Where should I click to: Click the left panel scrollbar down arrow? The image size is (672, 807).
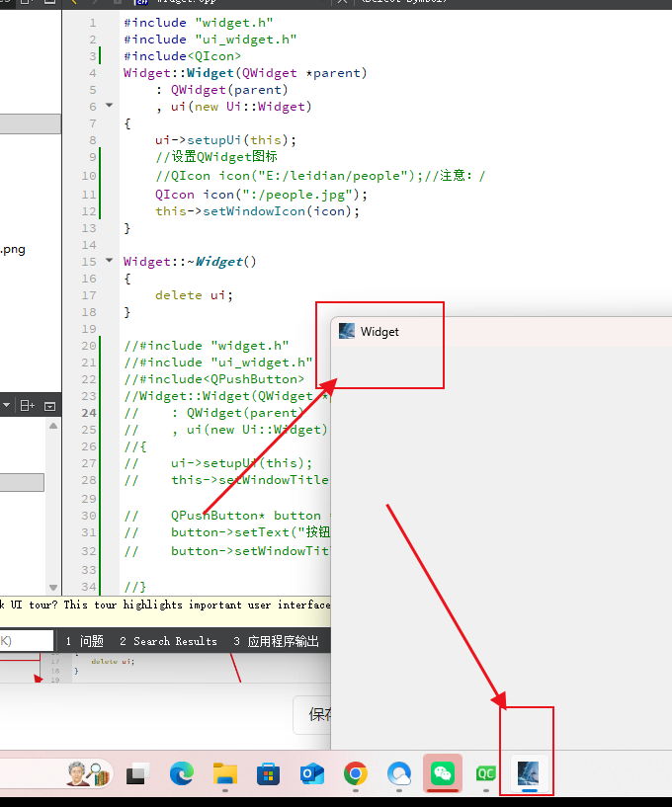(x=53, y=588)
